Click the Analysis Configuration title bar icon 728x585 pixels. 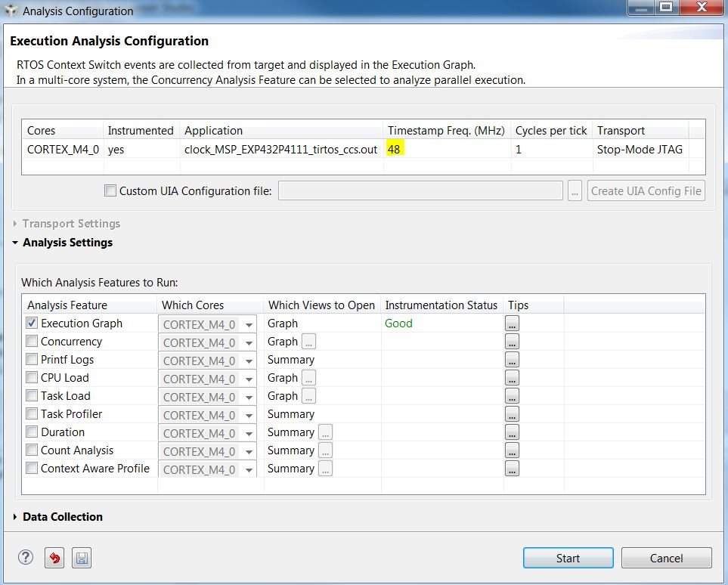[11, 11]
